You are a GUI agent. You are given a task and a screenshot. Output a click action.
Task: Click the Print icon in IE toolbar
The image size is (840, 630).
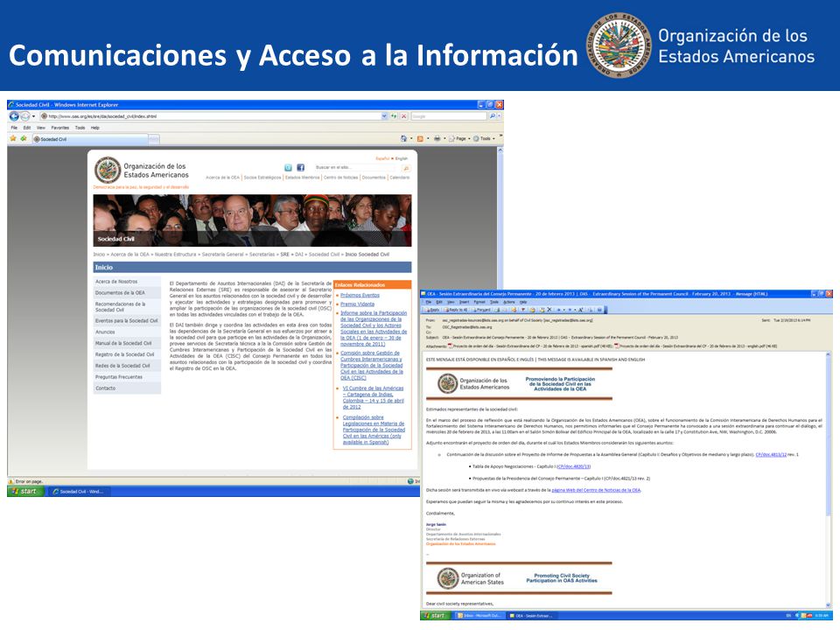(437, 139)
